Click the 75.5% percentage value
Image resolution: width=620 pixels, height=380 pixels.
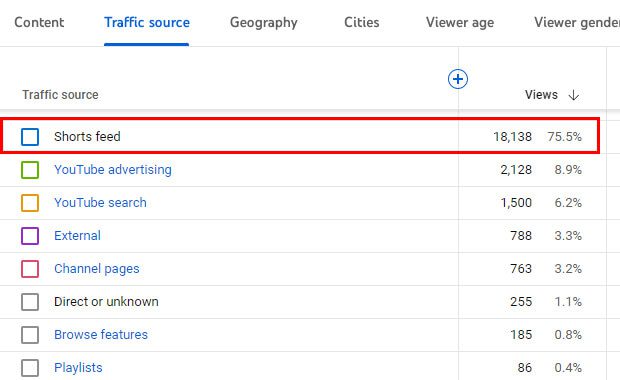click(x=564, y=137)
